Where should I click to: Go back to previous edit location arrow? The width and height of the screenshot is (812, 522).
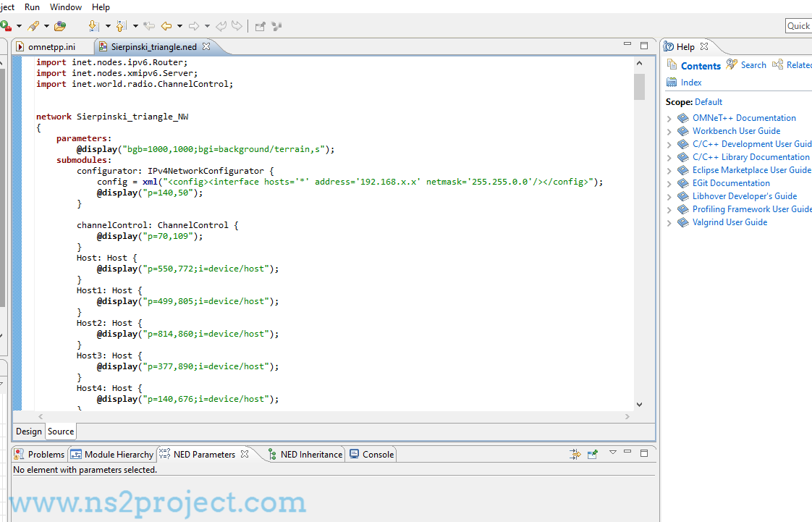tap(166, 25)
